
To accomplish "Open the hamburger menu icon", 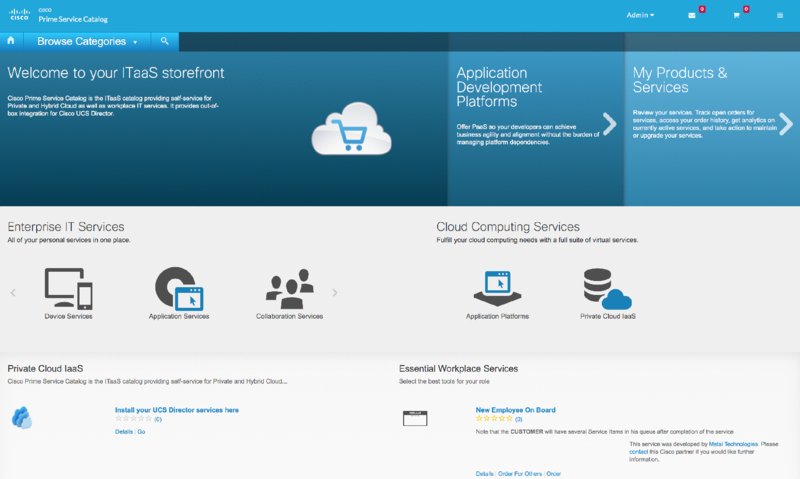I will (780, 15).
